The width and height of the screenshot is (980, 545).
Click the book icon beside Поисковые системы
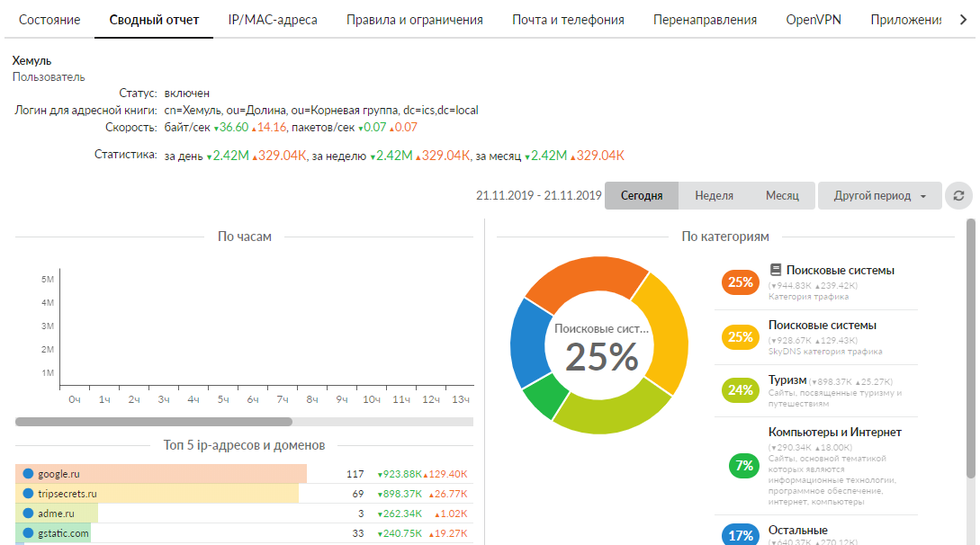pos(776,270)
